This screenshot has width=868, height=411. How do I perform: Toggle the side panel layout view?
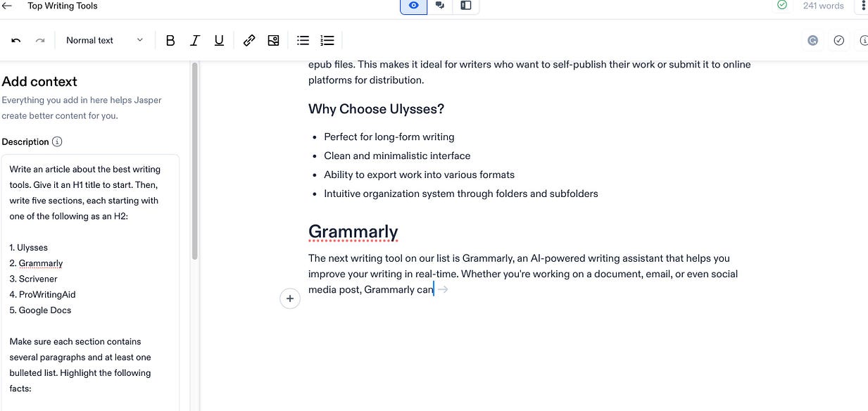point(465,6)
